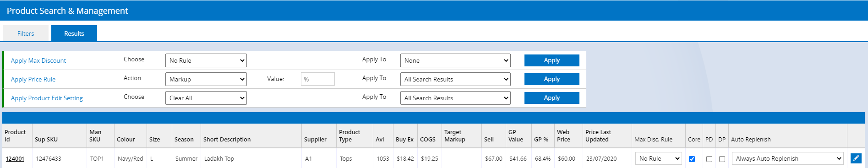Image resolution: width=868 pixels, height=168 pixels.
Task: Open the Always Auto Replenish dropdown
Action: tap(788, 158)
